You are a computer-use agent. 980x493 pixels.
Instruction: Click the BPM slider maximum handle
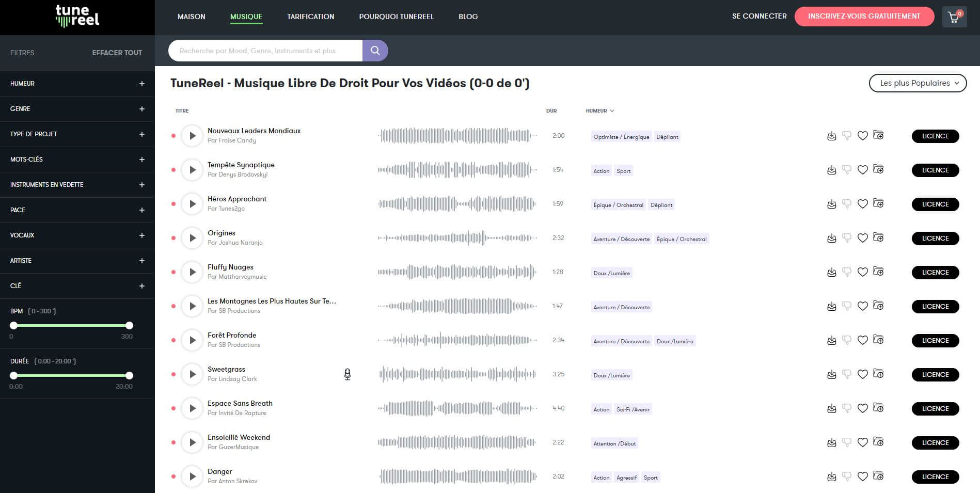pyautogui.click(x=129, y=325)
